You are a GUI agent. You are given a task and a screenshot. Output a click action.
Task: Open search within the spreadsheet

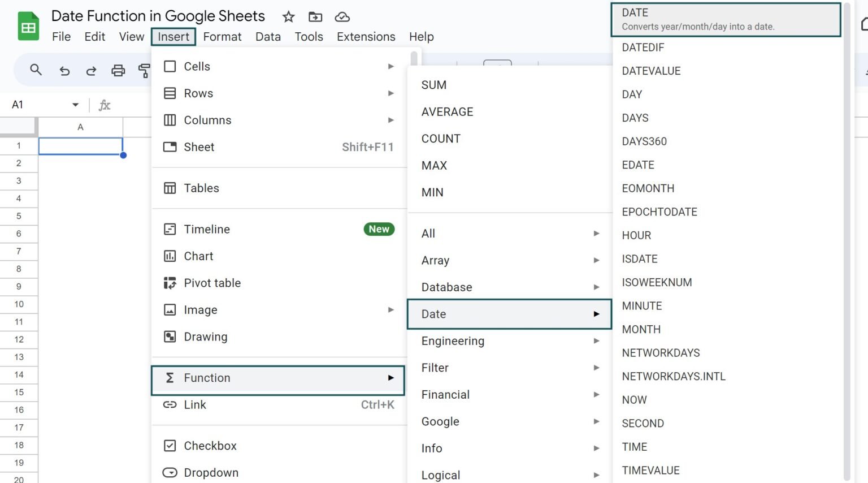point(36,70)
